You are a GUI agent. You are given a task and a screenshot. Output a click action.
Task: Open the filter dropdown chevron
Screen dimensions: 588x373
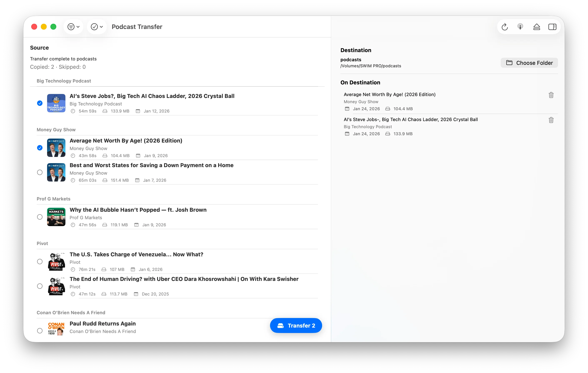click(x=78, y=27)
